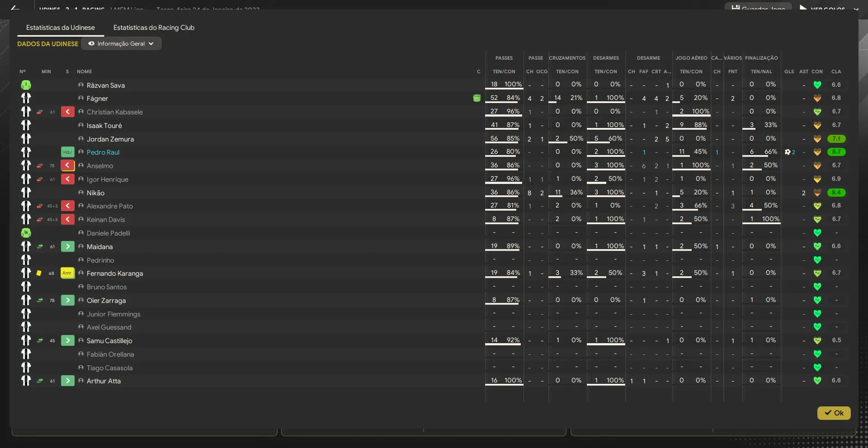Open player Jordan Zemura
This screenshot has height=448, width=868.
coord(110,139)
